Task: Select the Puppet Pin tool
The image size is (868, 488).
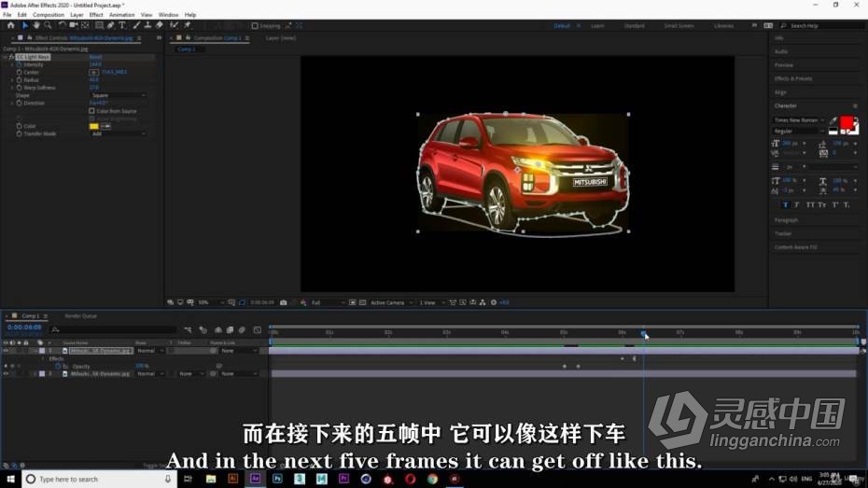Action: point(188,25)
